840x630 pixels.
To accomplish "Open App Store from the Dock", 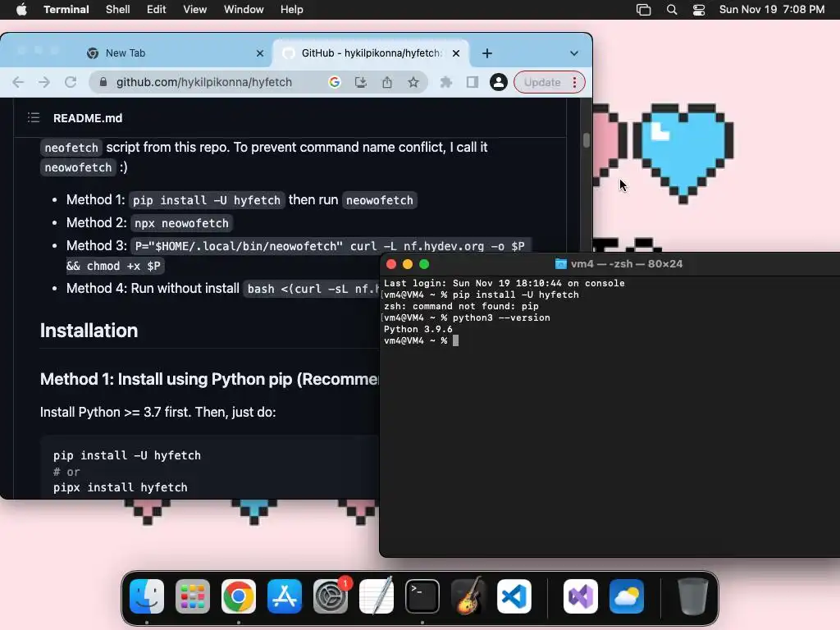I will 285,596.
